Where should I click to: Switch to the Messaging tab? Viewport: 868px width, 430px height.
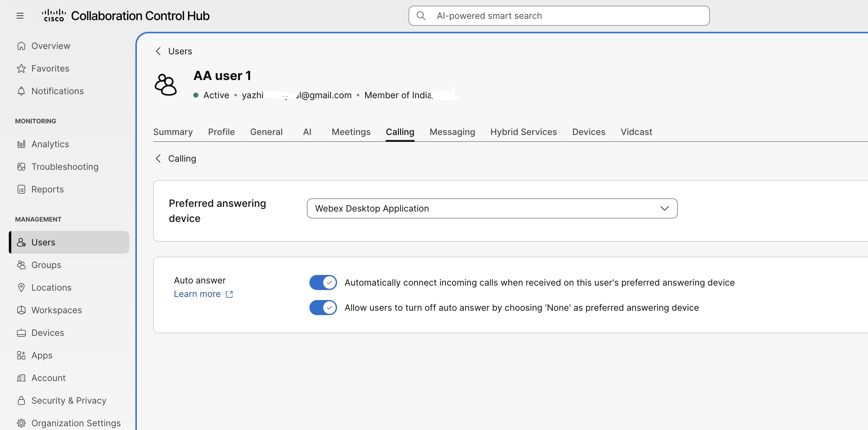[452, 132]
